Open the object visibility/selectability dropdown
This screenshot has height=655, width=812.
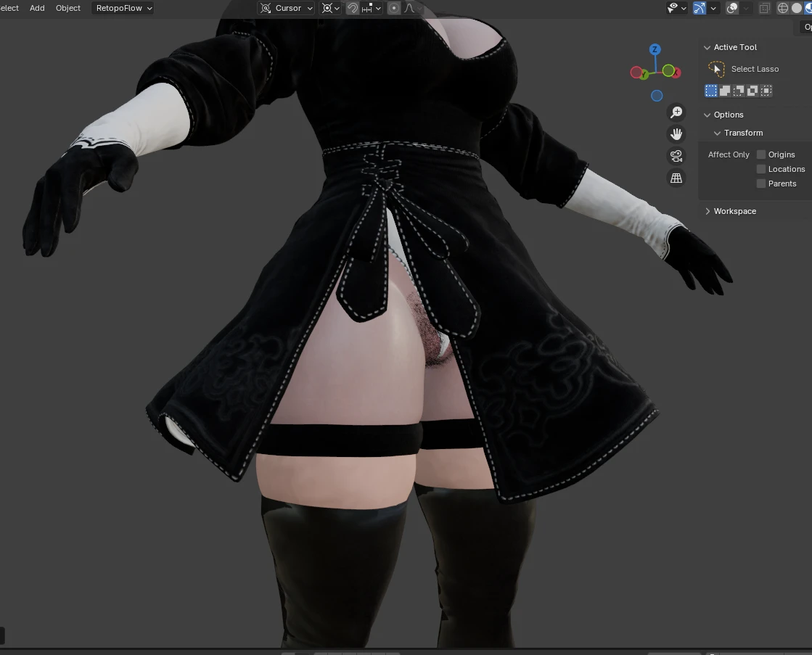pos(676,8)
